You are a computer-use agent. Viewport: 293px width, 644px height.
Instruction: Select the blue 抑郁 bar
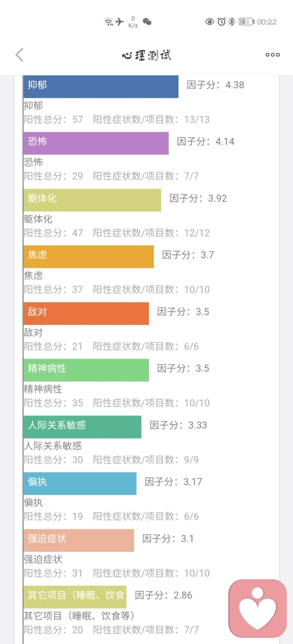(101, 86)
